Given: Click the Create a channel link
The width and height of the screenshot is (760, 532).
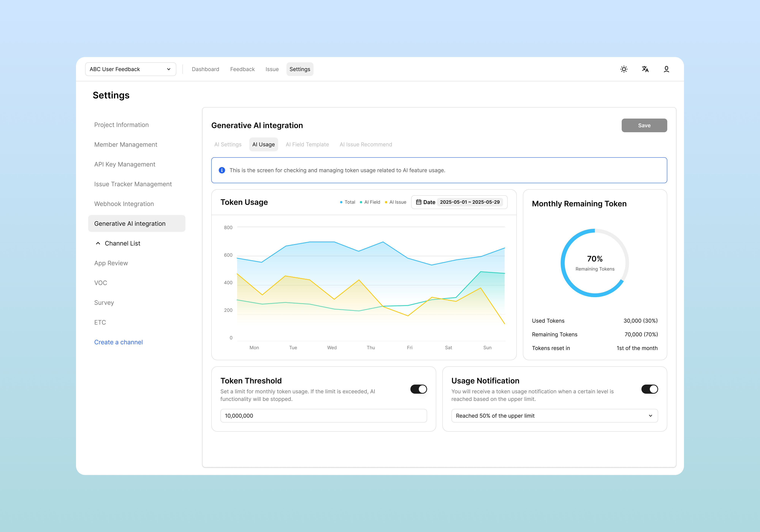Looking at the screenshot, I should point(118,342).
